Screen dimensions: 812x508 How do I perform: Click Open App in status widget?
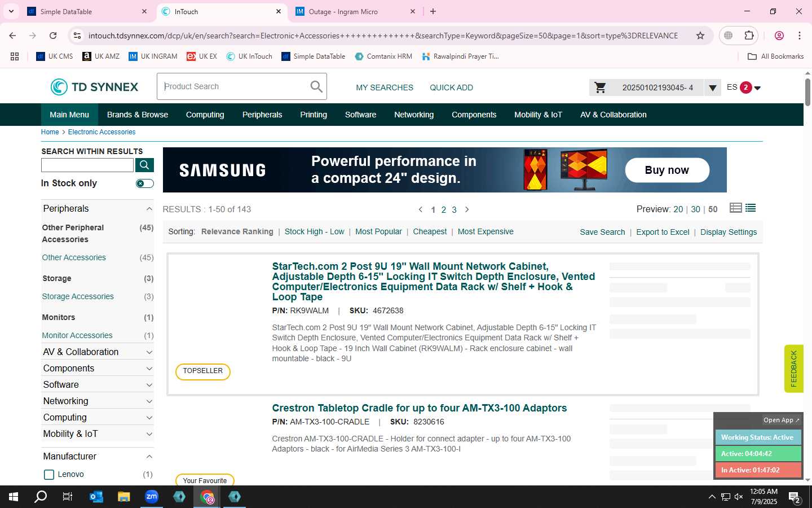(x=781, y=420)
